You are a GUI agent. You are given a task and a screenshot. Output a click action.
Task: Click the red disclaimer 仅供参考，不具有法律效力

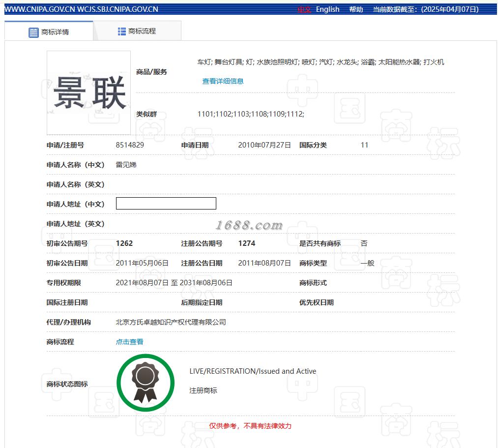tap(250, 426)
